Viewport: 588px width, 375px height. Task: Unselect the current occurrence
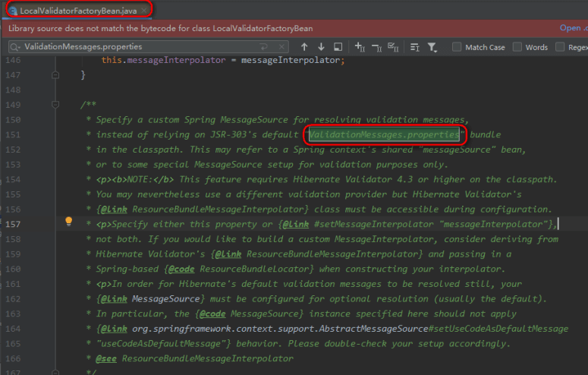[x=376, y=47]
